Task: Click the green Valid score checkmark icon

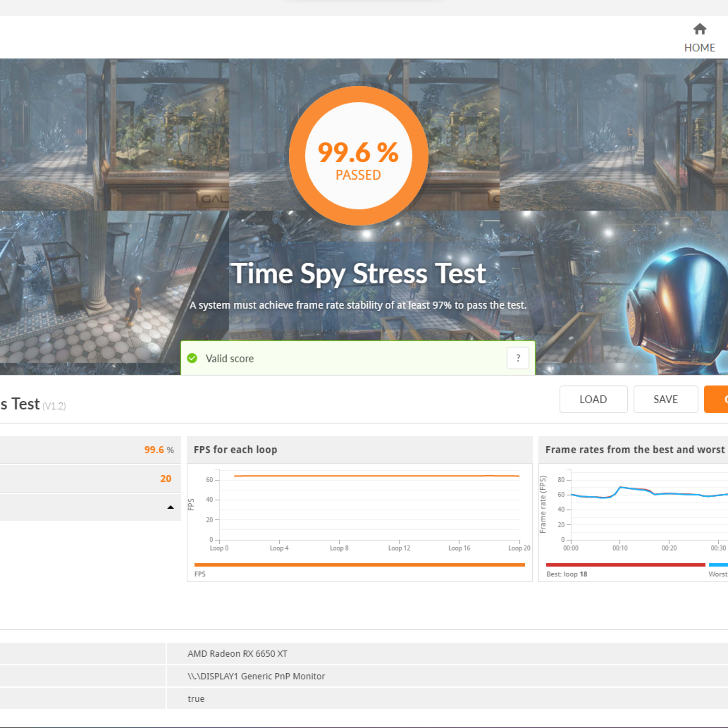Action: click(x=192, y=358)
